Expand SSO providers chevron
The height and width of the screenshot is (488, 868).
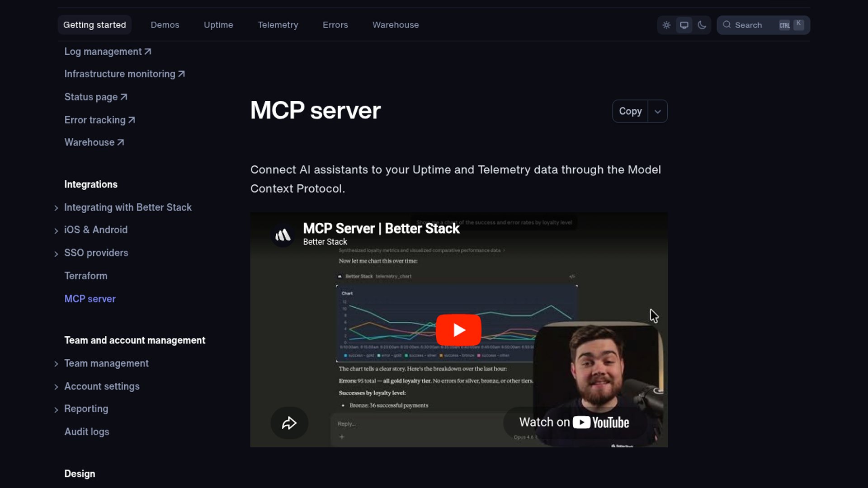pos(56,254)
